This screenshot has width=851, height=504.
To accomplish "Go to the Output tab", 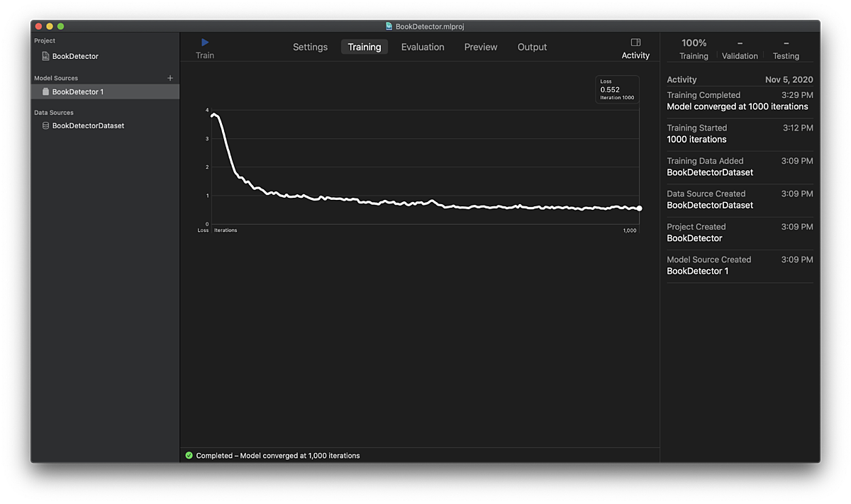I will (x=532, y=47).
